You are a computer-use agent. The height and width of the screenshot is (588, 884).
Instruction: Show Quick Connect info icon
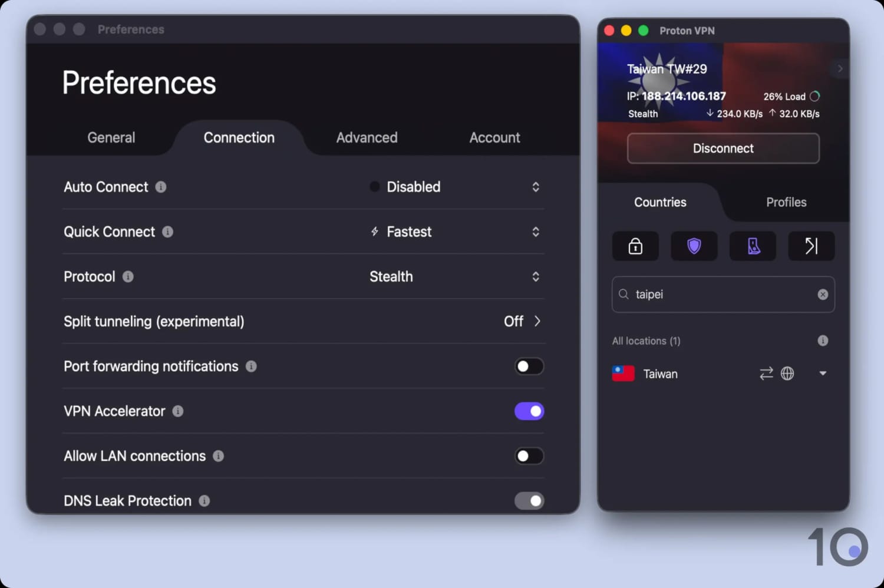(x=167, y=232)
